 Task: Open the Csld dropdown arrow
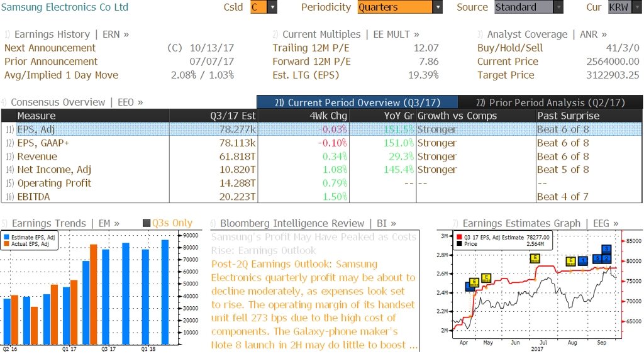click(272, 7)
